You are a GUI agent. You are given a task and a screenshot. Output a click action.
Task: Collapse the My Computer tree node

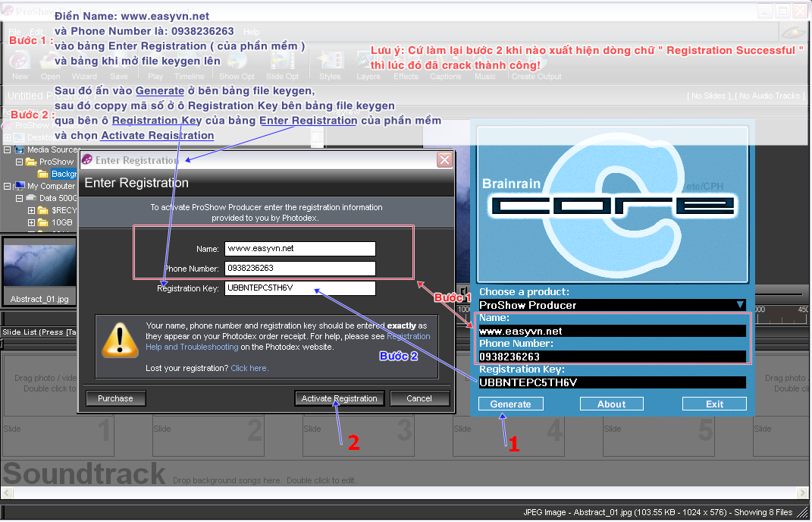click(x=8, y=186)
